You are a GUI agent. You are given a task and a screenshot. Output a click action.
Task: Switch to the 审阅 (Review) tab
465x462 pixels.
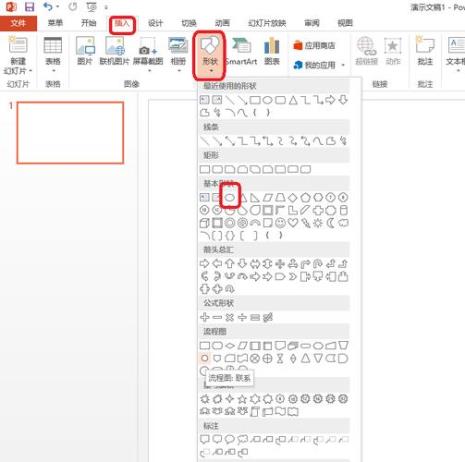click(312, 23)
